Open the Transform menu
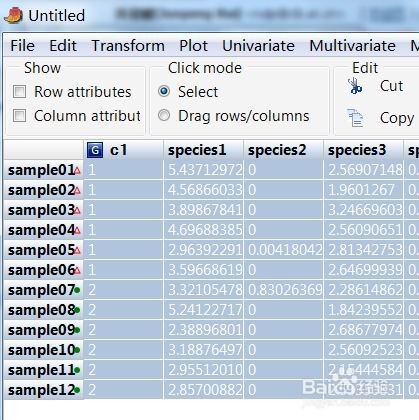 (128, 46)
